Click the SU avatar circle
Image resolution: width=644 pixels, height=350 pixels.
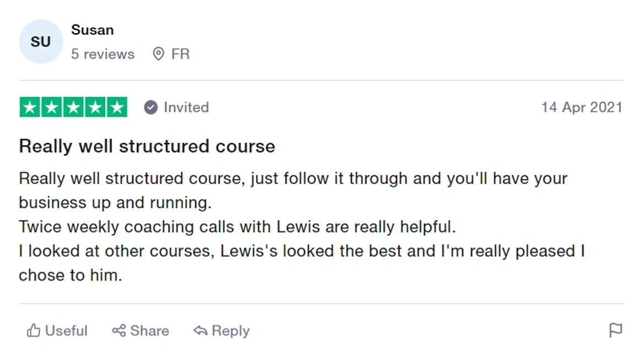point(40,42)
